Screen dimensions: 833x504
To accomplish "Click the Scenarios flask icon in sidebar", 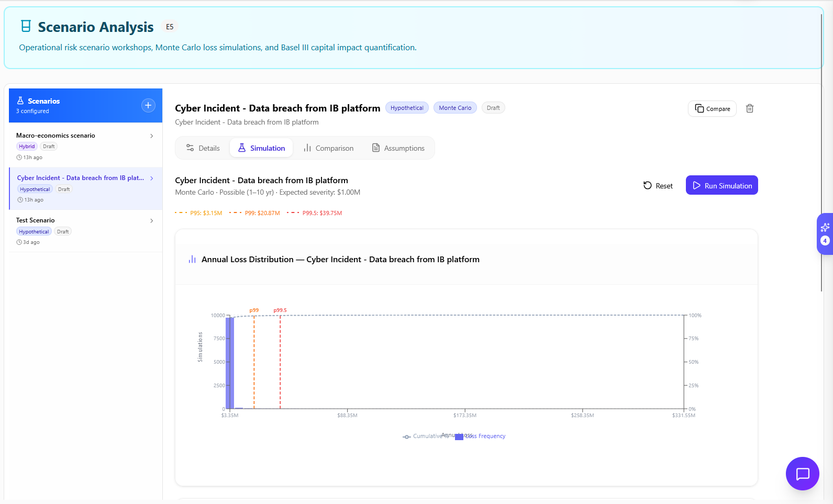I will 20,101.
